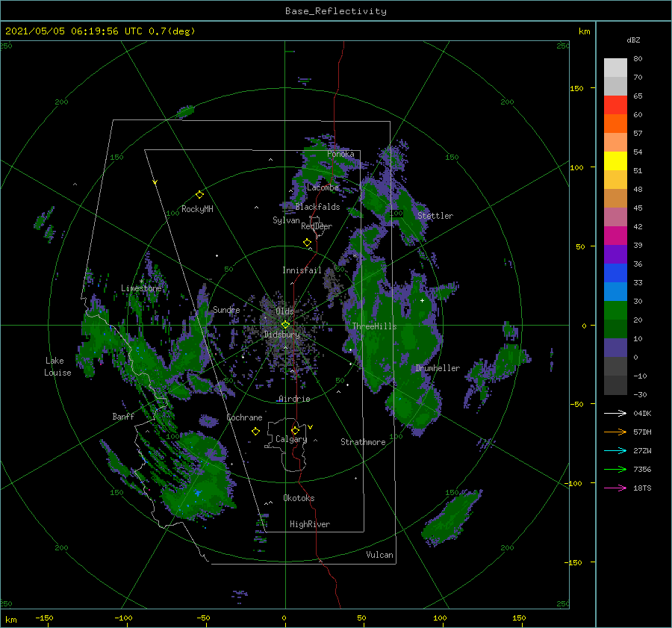Select the magenta 42–39 dBZ color swatch

click(x=615, y=236)
